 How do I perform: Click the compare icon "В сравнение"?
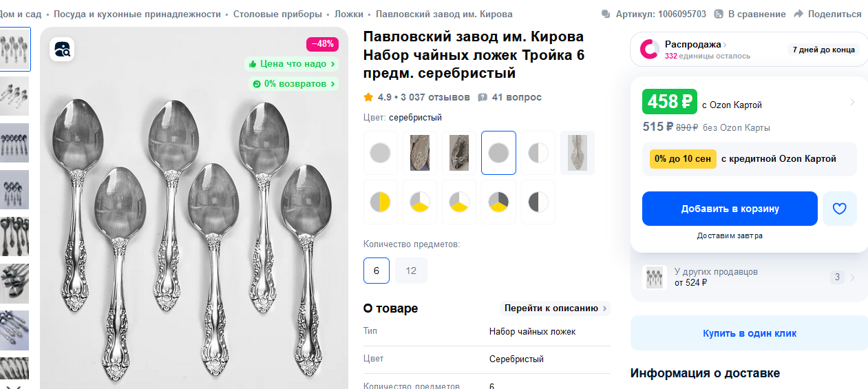(x=719, y=14)
